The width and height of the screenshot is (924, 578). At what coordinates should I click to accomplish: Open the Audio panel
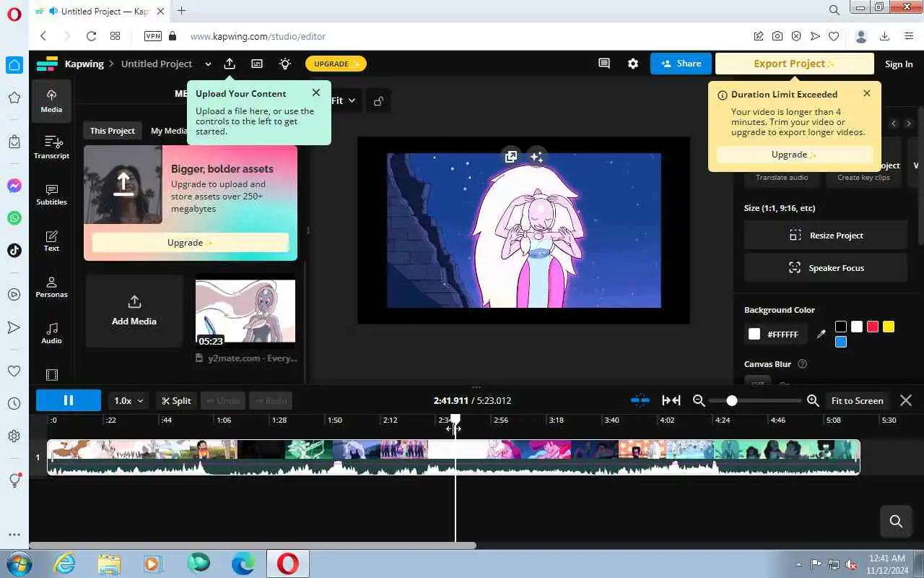click(51, 333)
